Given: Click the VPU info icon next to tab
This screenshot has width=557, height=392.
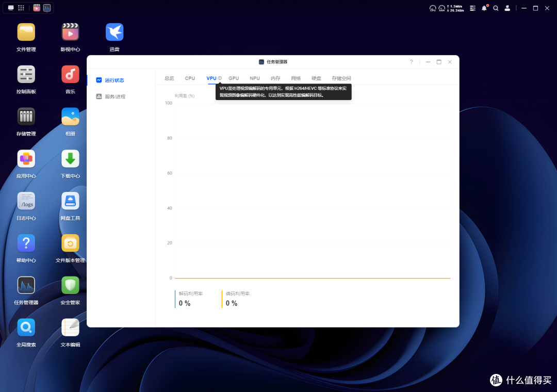Looking at the screenshot, I should (220, 78).
